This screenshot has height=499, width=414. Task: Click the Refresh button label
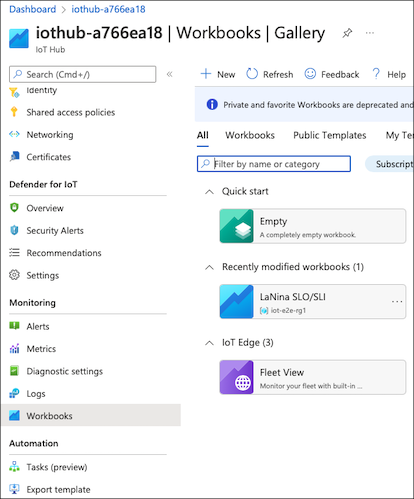pos(278,74)
